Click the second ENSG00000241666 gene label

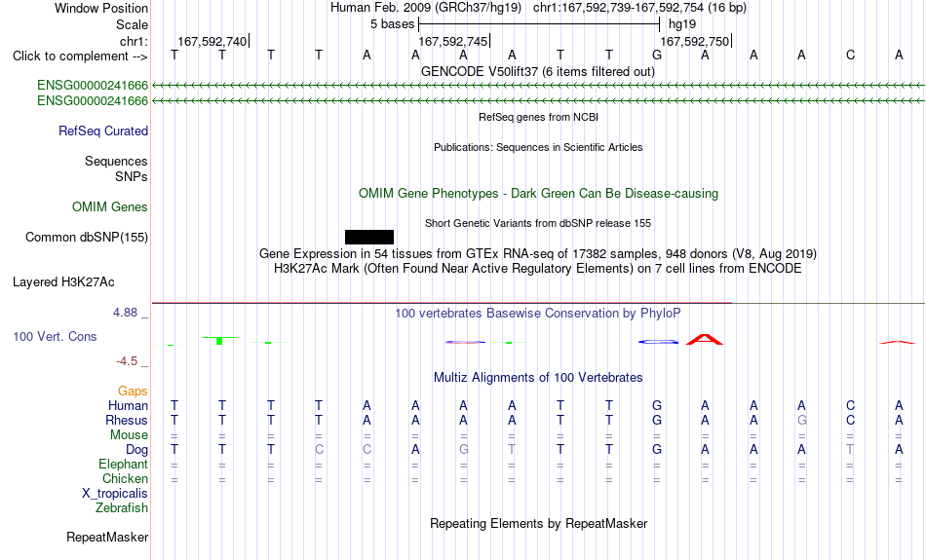[x=93, y=101]
